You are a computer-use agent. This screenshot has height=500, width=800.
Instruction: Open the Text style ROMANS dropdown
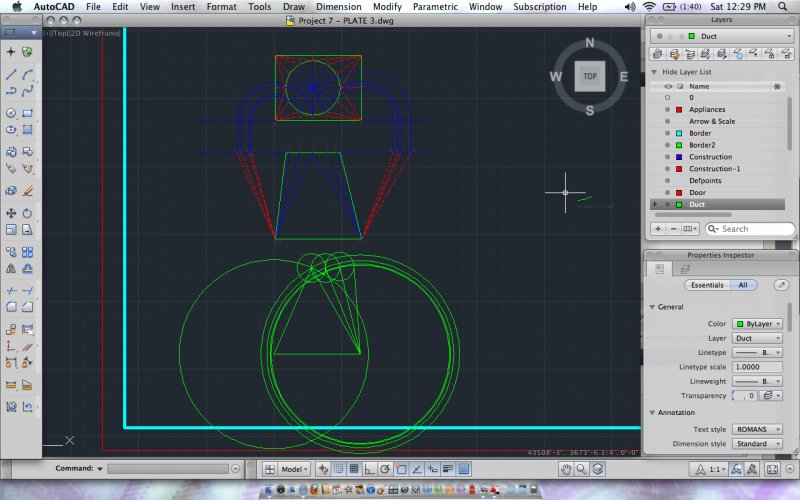click(x=758, y=429)
